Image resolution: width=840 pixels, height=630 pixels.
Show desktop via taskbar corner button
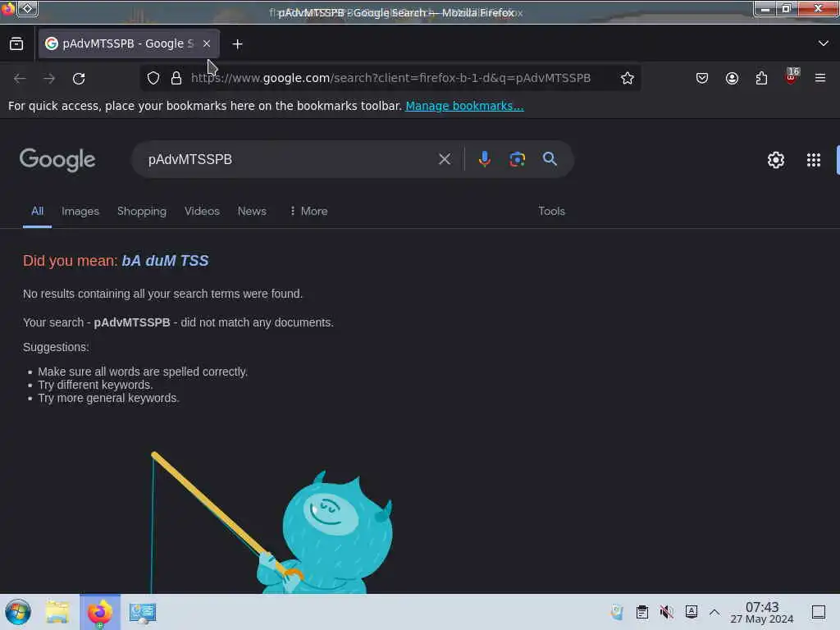pyautogui.click(x=819, y=612)
